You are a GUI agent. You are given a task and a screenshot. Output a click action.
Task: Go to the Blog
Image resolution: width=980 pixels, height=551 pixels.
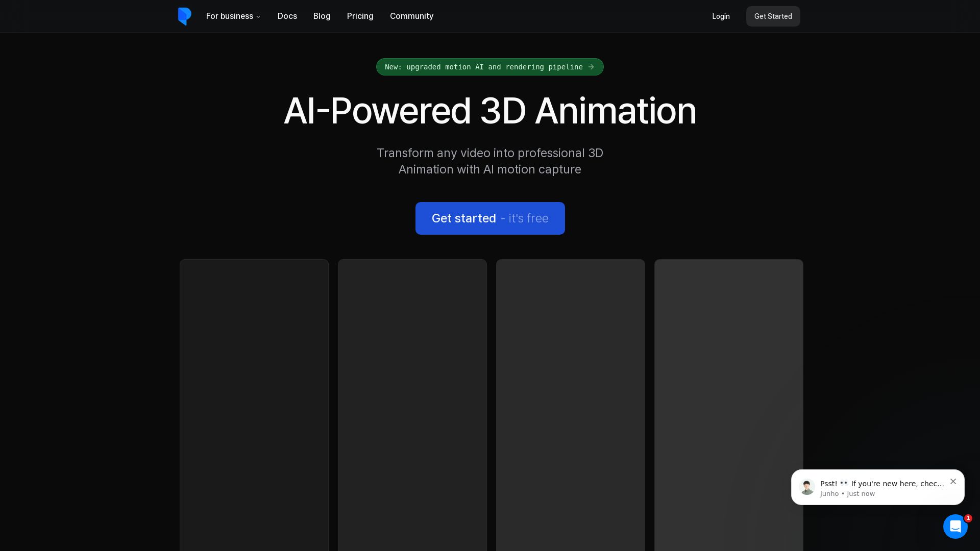[322, 16]
